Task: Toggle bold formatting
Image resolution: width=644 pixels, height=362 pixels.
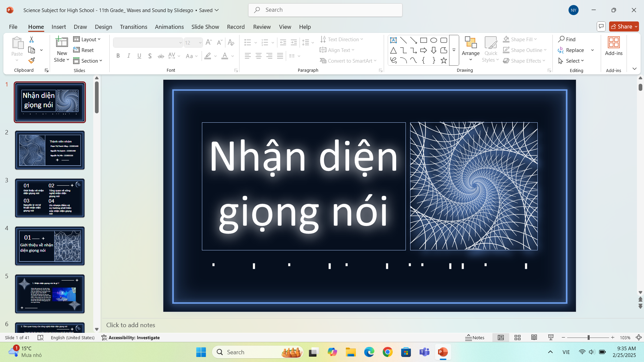Action: (118, 56)
